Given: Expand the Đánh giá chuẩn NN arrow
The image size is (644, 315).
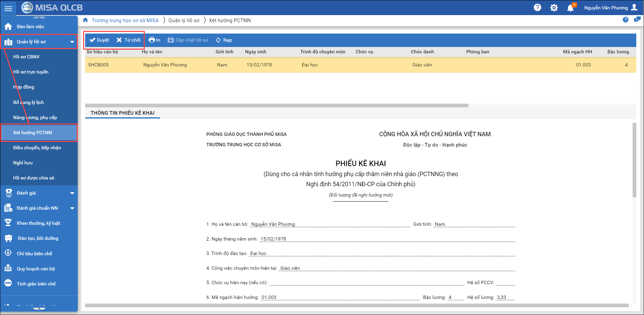Looking at the screenshot, I should pyautogui.click(x=72, y=208).
